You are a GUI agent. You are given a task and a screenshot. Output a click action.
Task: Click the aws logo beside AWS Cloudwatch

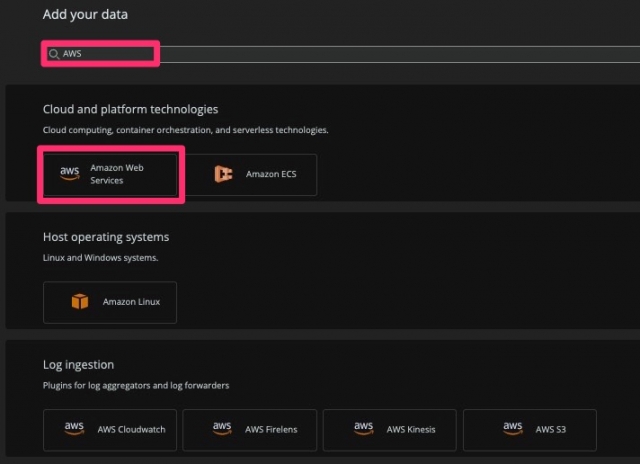pyautogui.click(x=74, y=428)
